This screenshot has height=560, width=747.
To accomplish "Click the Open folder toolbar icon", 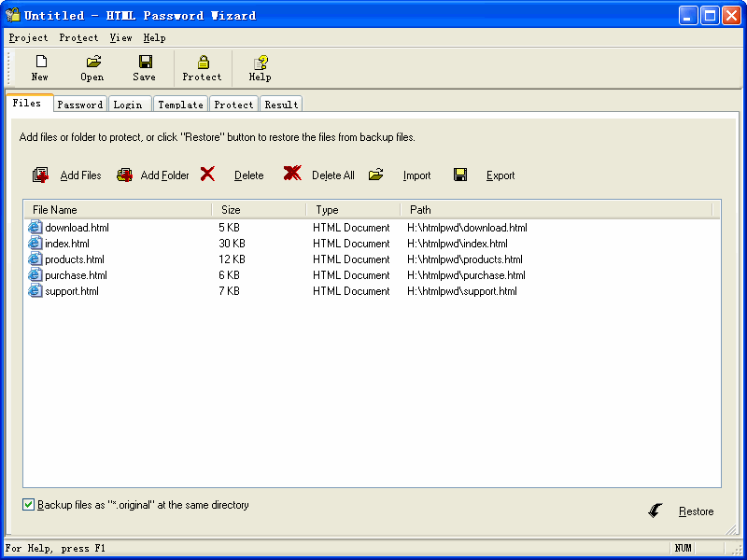I will [92, 63].
